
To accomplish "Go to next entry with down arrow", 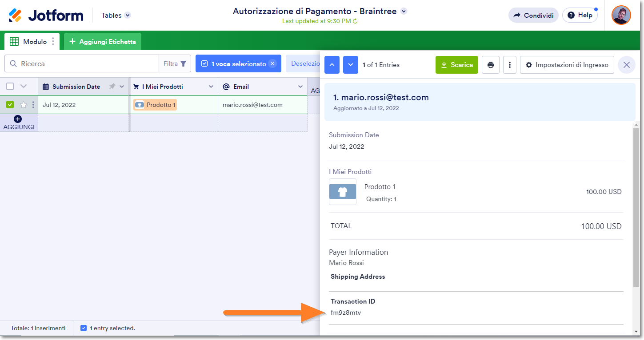I will tap(351, 65).
